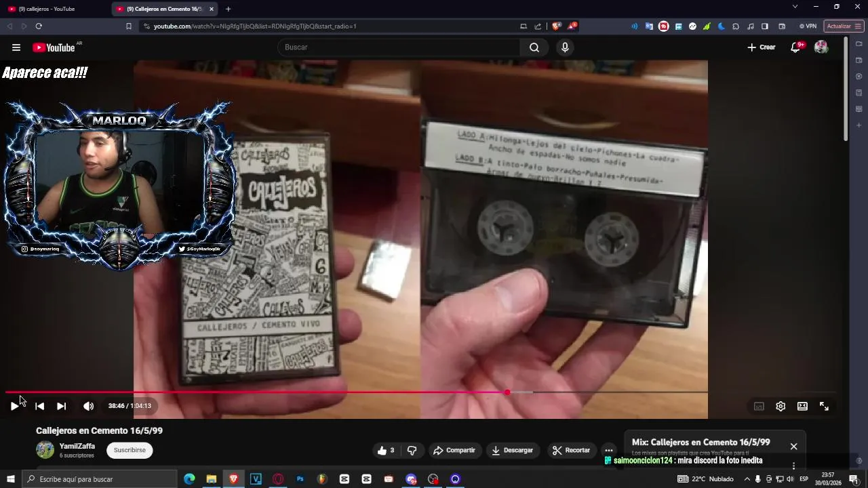Open the Brave Rewards triangle icon
Image resolution: width=868 pixels, height=488 pixels.
(572, 26)
